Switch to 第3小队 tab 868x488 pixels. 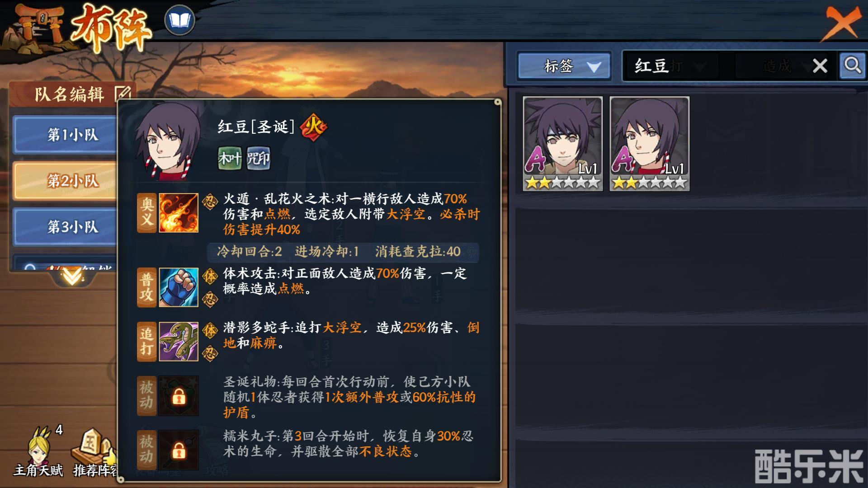pos(66,227)
